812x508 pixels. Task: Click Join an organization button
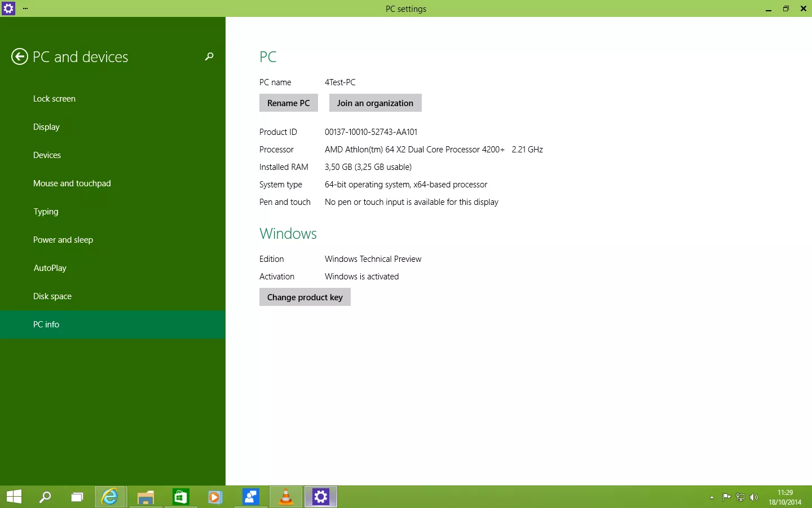375,103
